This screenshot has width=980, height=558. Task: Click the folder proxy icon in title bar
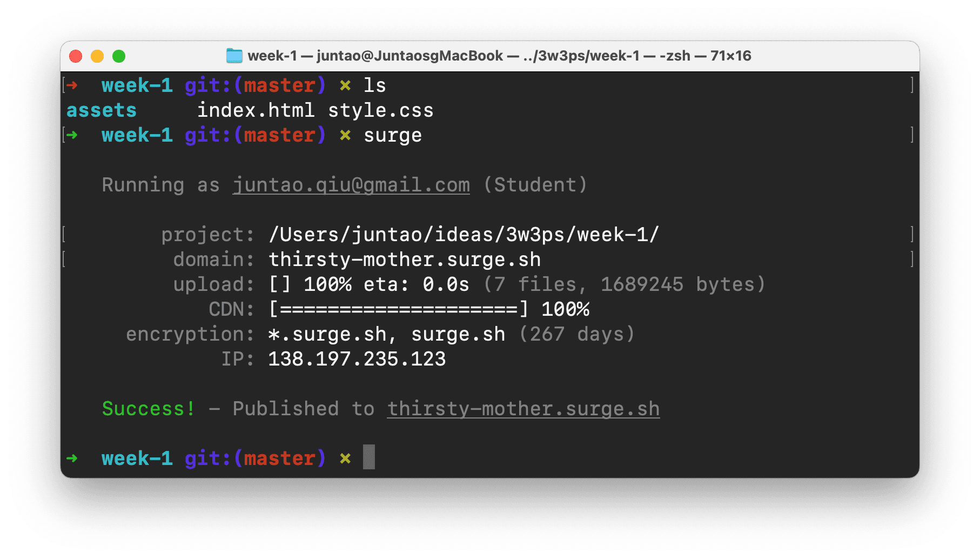click(234, 56)
